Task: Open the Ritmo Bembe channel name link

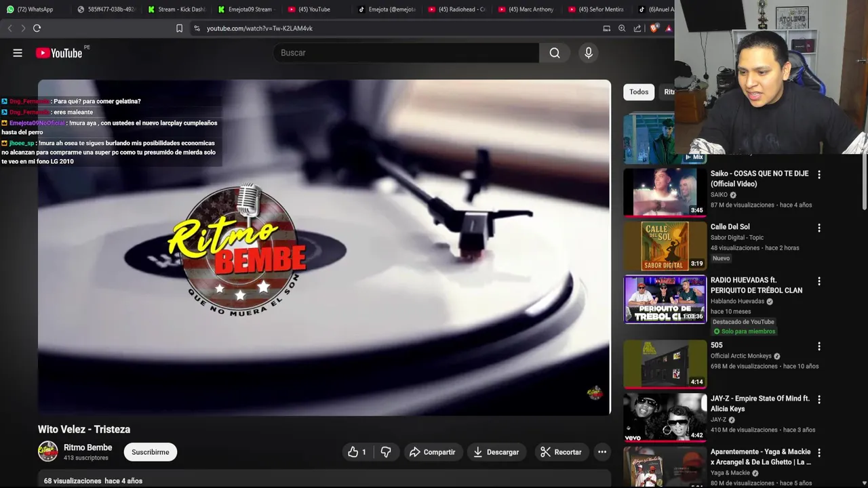Action: click(87, 447)
